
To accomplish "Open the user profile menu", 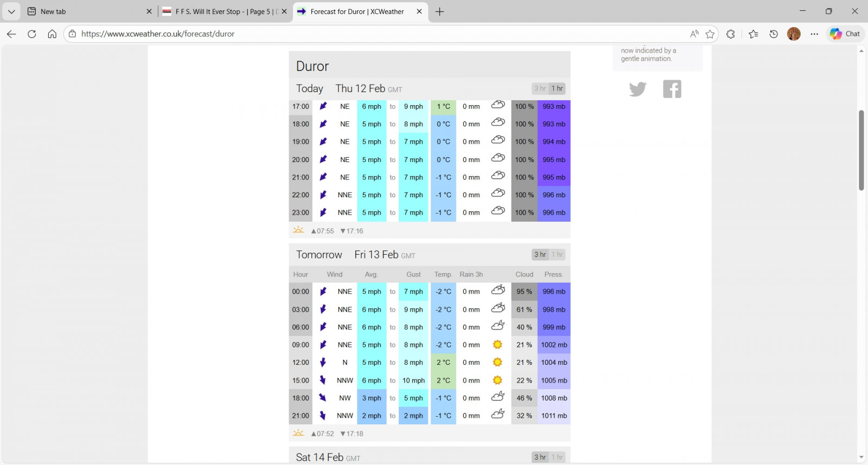I will [x=794, y=34].
